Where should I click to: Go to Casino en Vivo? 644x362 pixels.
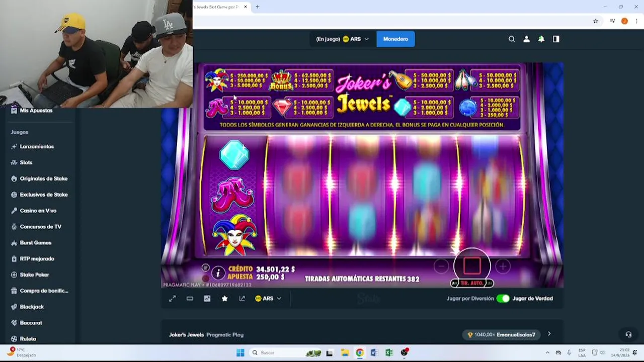(x=38, y=211)
